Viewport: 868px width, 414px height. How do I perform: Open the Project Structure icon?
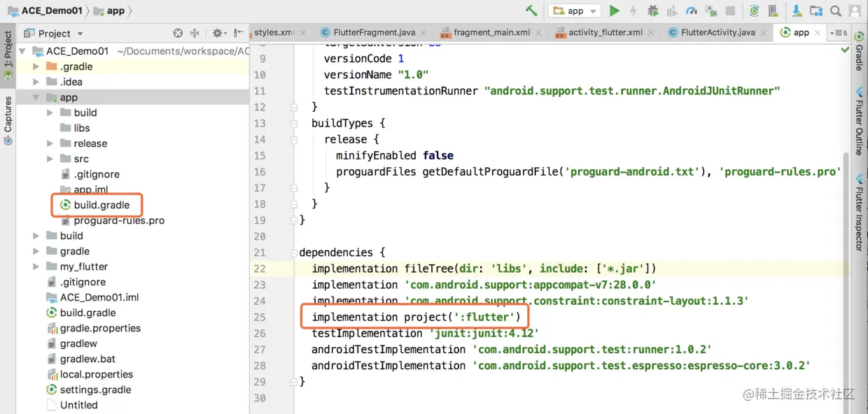pyautogui.click(x=816, y=10)
